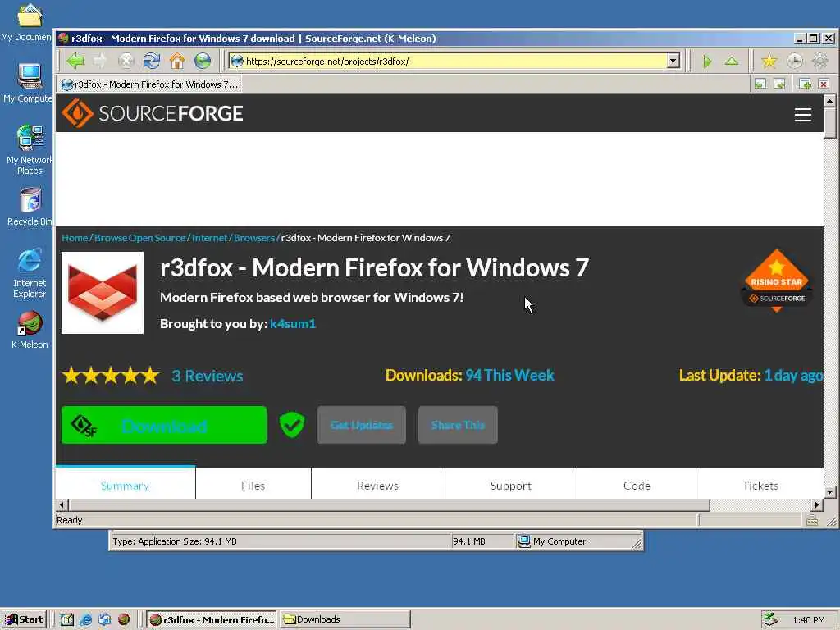Image resolution: width=840 pixels, height=630 pixels.
Task: Click the vertical scrollbar down arrow
Action: [x=830, y=491]
